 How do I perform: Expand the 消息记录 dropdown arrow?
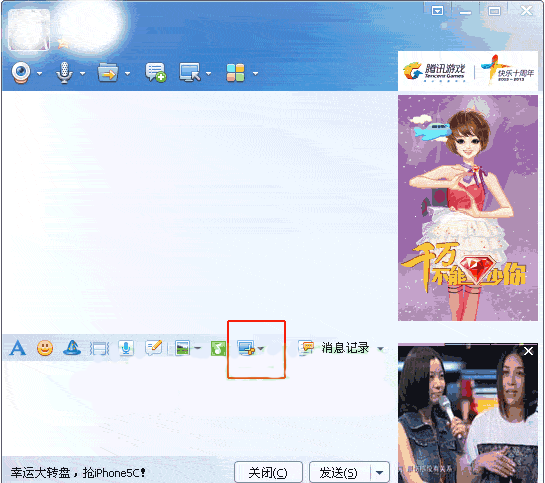(x=381, y=349)
